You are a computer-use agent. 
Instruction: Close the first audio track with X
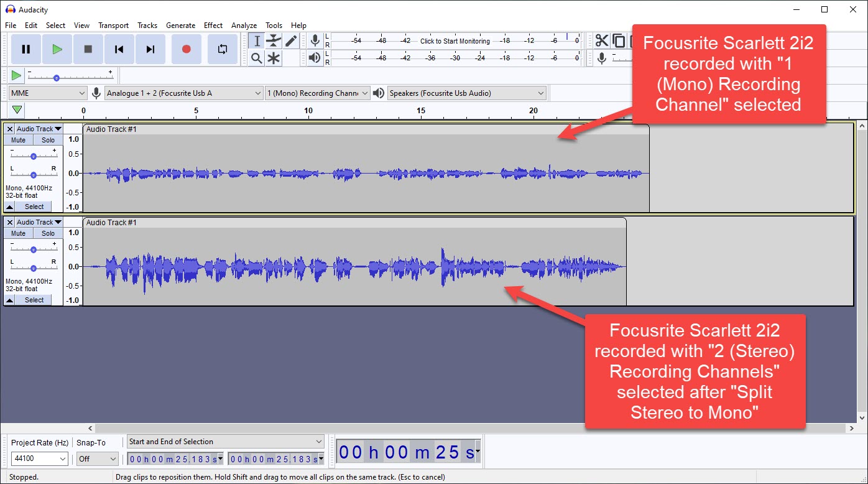tap(10, 129)
